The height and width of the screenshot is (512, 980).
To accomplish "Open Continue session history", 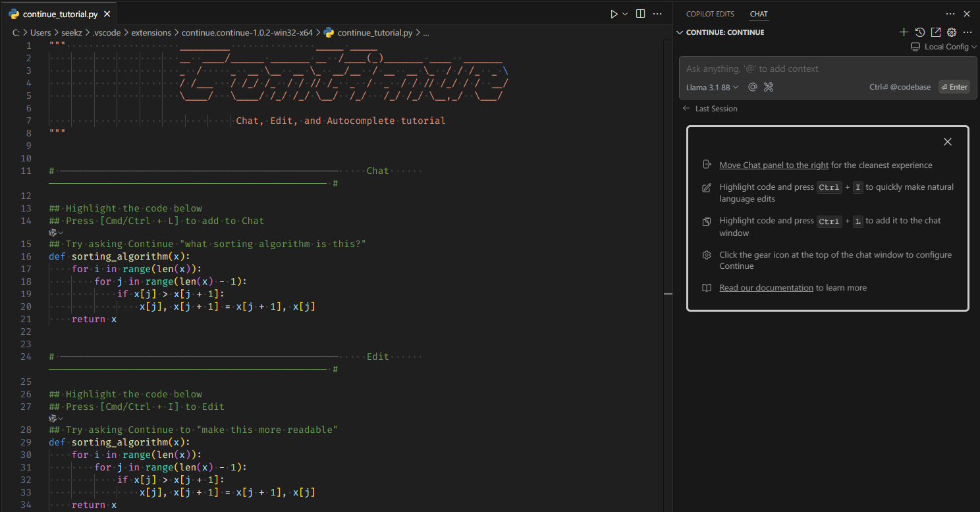I will 920,32.
